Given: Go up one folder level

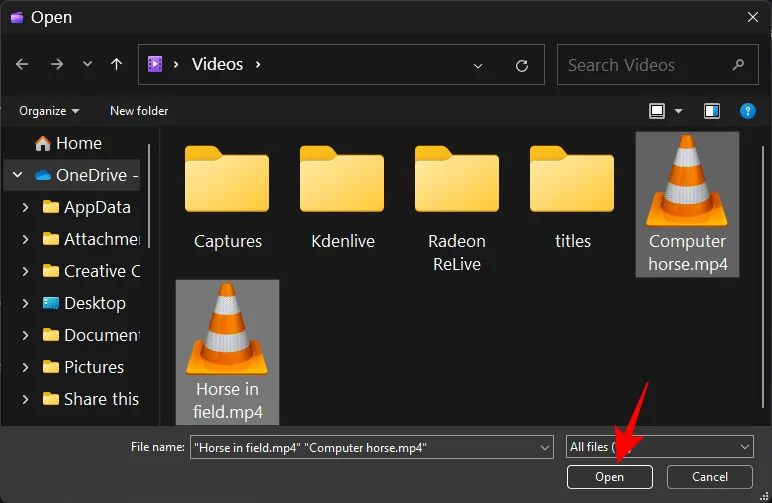Looking at the screenshot, I should tap(117, 64).
